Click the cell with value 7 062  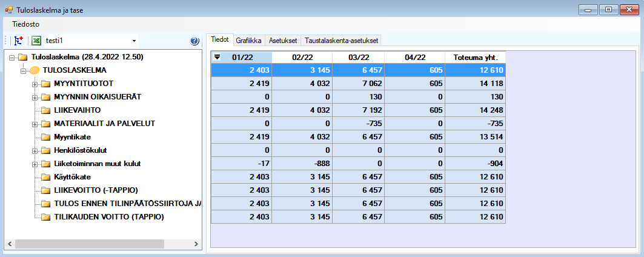pyautogui.click(x=359, y=84)
